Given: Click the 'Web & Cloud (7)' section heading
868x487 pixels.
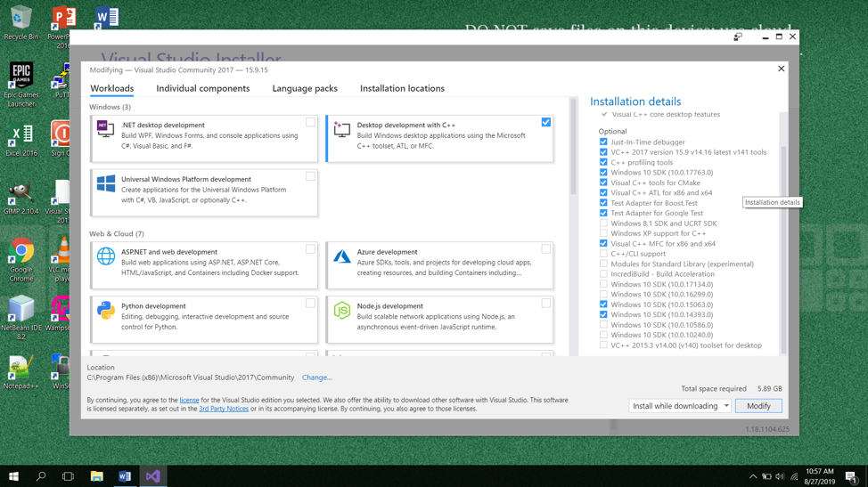Looking at the screenshot, I should click(116, 234).
